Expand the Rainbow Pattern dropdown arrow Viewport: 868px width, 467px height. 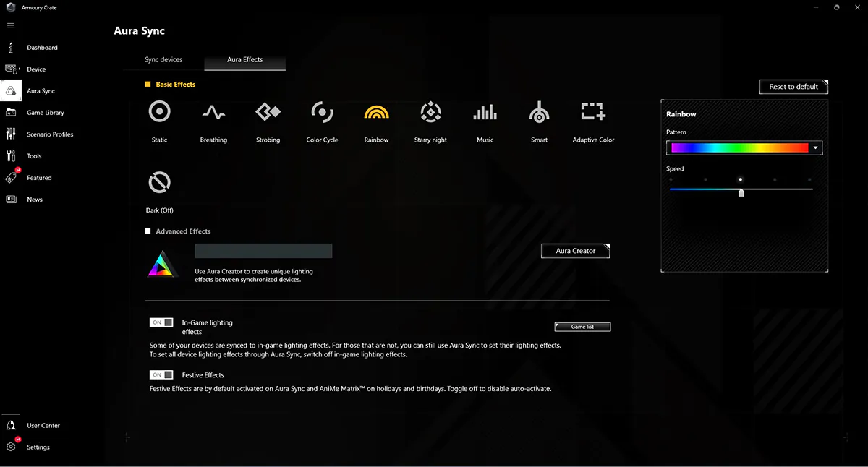click(x=816, y=148)
